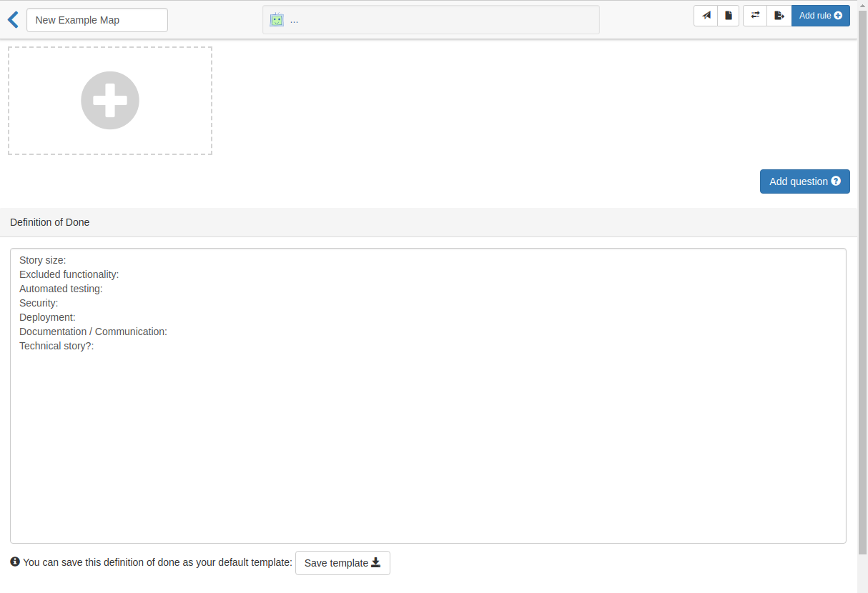The image size is (868, 593).
Task: Click inside the Definition of Done text area
Action: click(428, 396)
